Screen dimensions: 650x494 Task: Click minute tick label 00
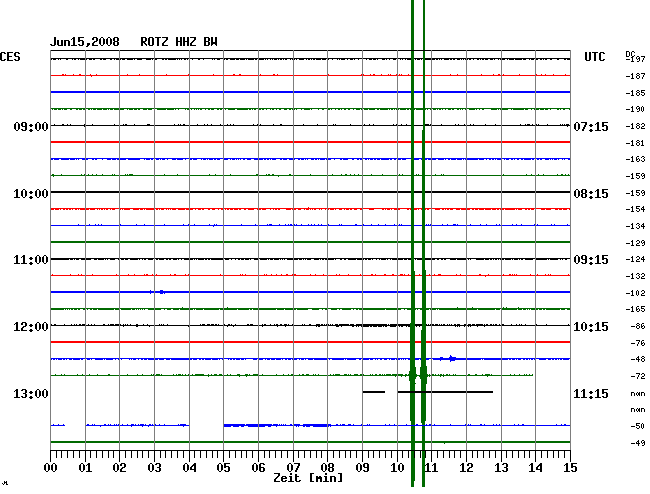tap(50, 468)
